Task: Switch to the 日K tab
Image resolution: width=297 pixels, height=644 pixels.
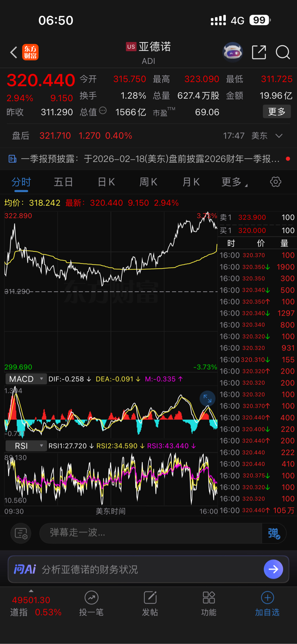Action: [x=106, y=182]
